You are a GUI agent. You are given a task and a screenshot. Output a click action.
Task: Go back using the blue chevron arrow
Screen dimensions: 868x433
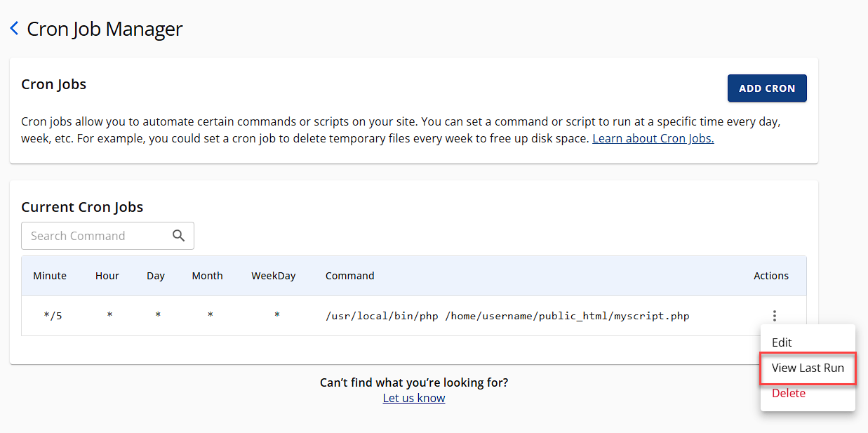(14, 29)
